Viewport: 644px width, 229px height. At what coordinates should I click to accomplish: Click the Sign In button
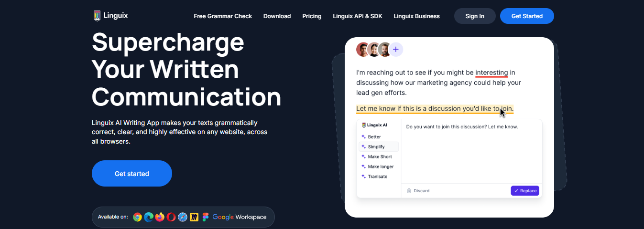(475, 16)
